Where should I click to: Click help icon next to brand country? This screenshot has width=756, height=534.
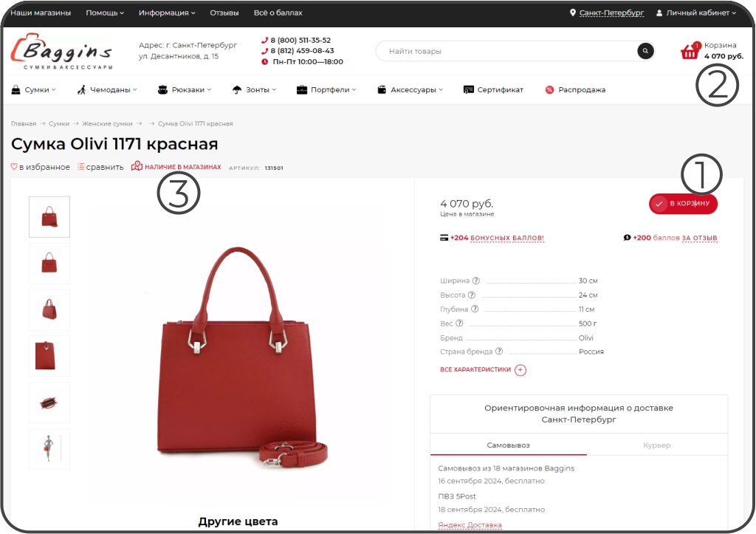(x=499, y=352)
